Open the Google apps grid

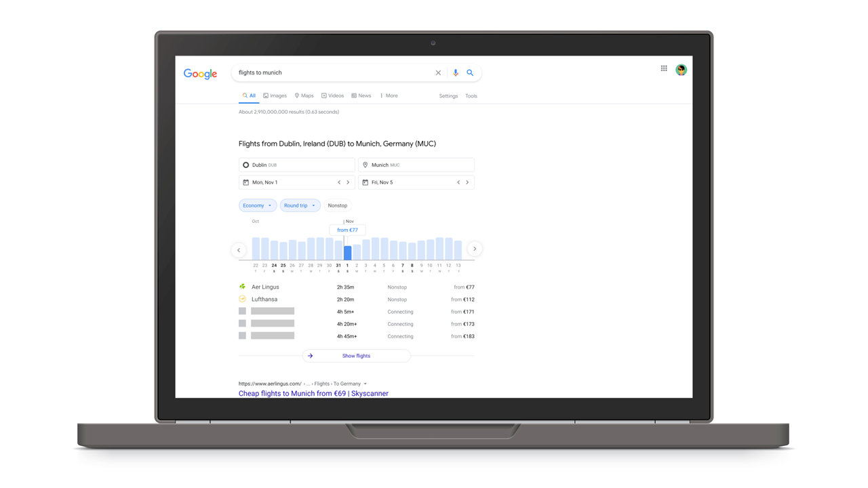click(x=664, y=68)
